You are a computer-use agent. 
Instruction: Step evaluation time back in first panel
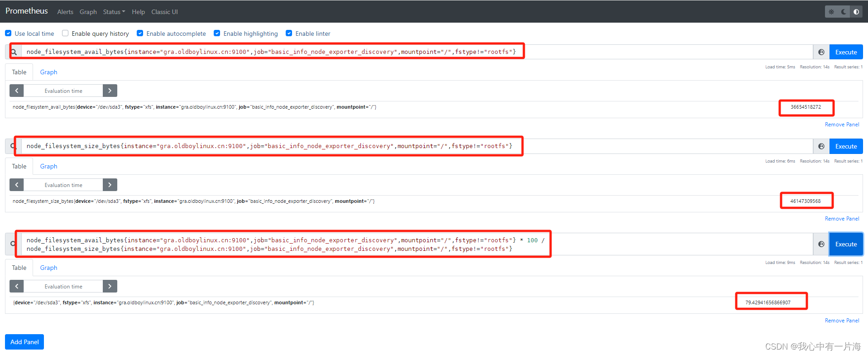point(17,91)
